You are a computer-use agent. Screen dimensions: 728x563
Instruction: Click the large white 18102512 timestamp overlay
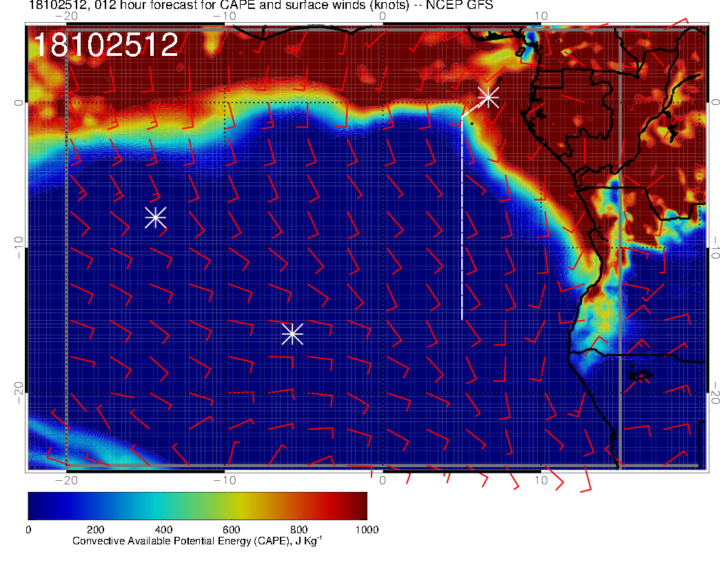[x=105, y=46]
